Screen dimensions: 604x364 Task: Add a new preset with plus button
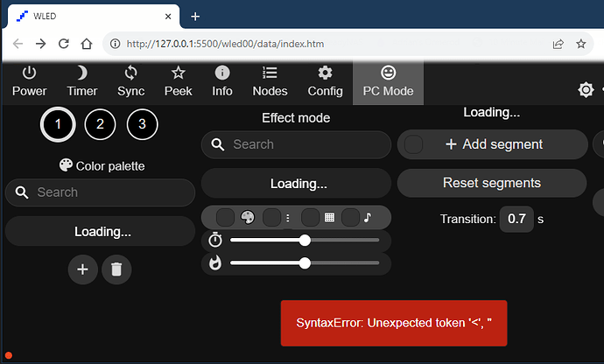tap(83, 269)
